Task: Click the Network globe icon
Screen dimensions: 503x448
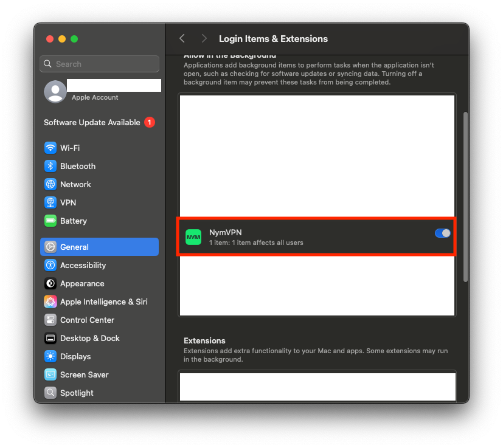Action: click(x=50, y=184)
